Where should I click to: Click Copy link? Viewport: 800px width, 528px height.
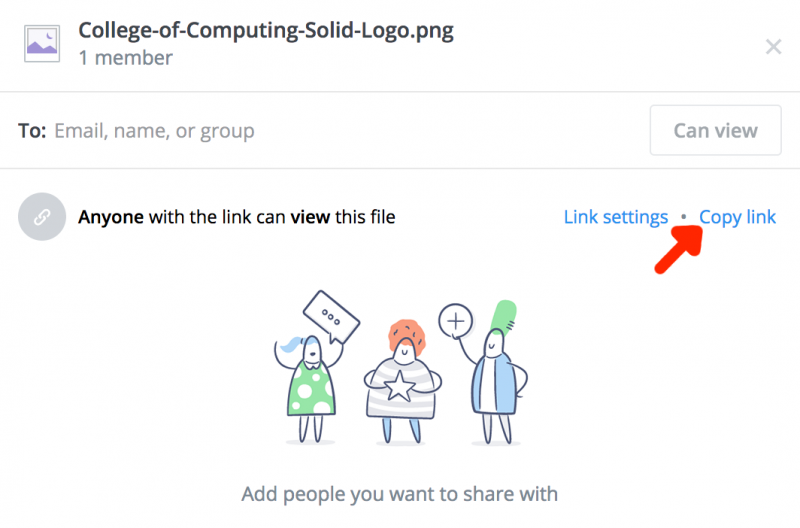tap(737, 217)
